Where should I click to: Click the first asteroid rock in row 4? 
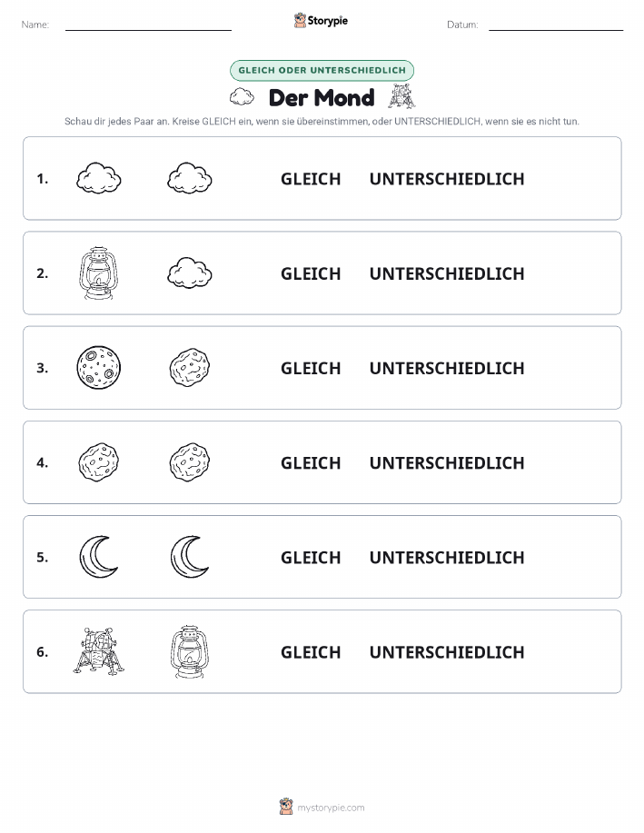(99, 462)
